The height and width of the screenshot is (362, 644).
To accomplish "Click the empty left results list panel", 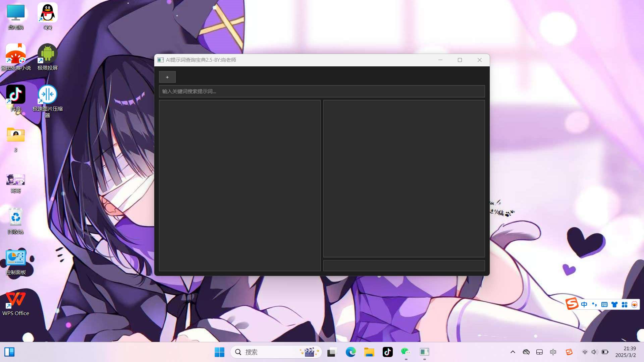I will point(239,185).
